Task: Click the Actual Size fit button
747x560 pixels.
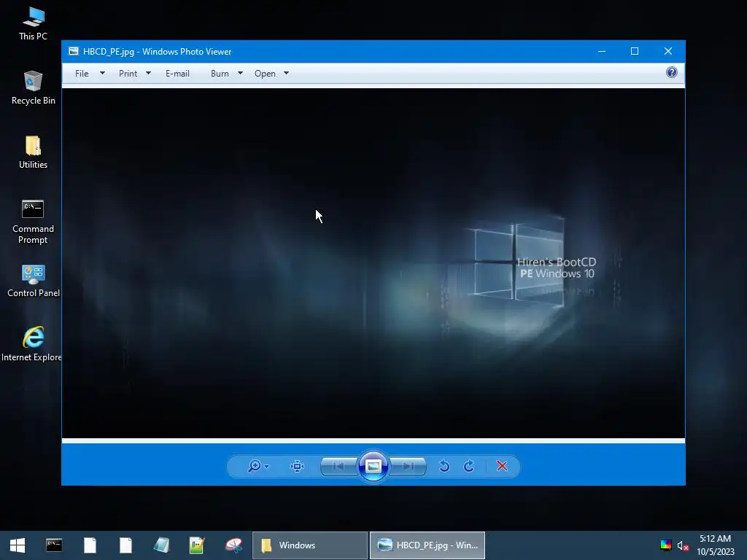Action: (x=297, y=466)
